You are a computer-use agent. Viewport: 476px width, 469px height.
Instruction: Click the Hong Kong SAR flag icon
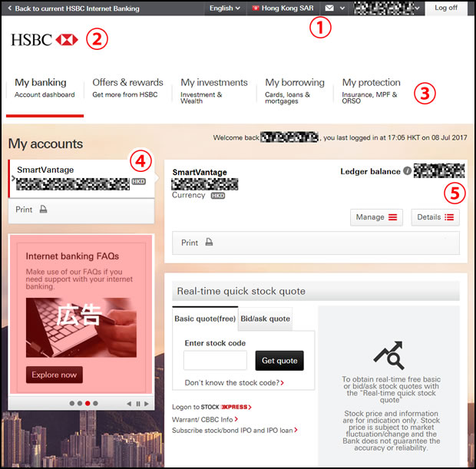tap(256, 8)
